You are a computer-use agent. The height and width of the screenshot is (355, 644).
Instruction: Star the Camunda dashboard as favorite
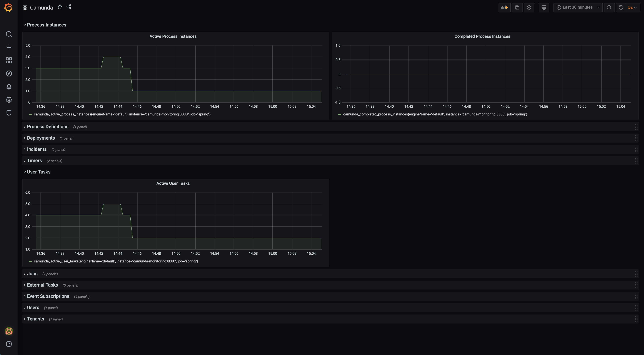point(60,7)
